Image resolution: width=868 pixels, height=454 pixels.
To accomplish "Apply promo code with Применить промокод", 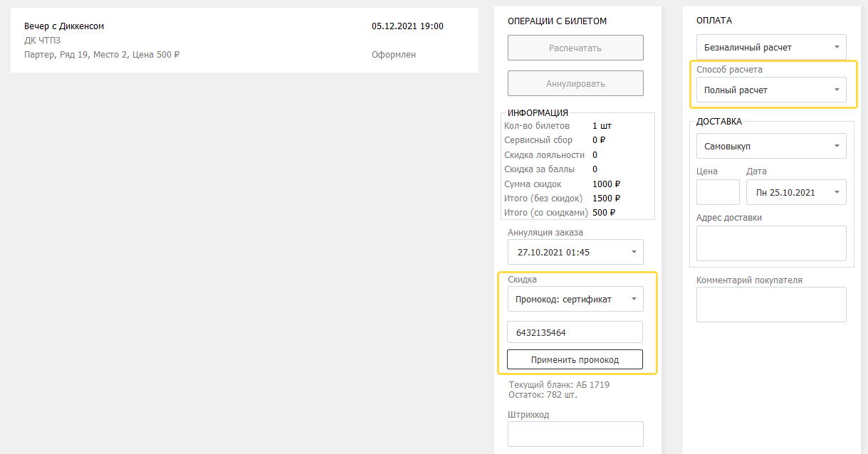I will tap(575, 359).
